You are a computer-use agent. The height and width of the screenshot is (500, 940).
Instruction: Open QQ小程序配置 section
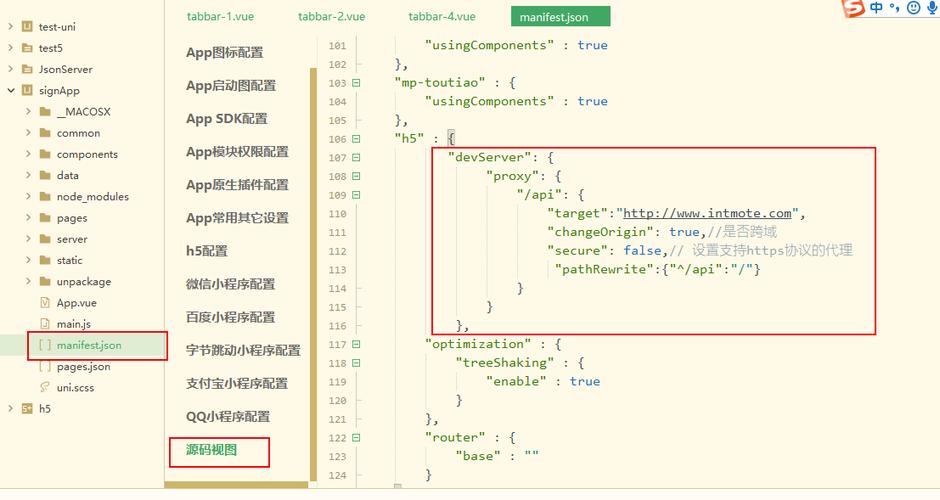click(228, 416)
